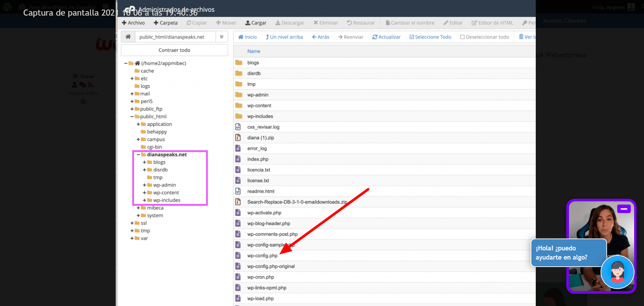This screenshot has width=644, height=306.
Task: Expand the wp-admin tree folder
Action: [144, 185]
